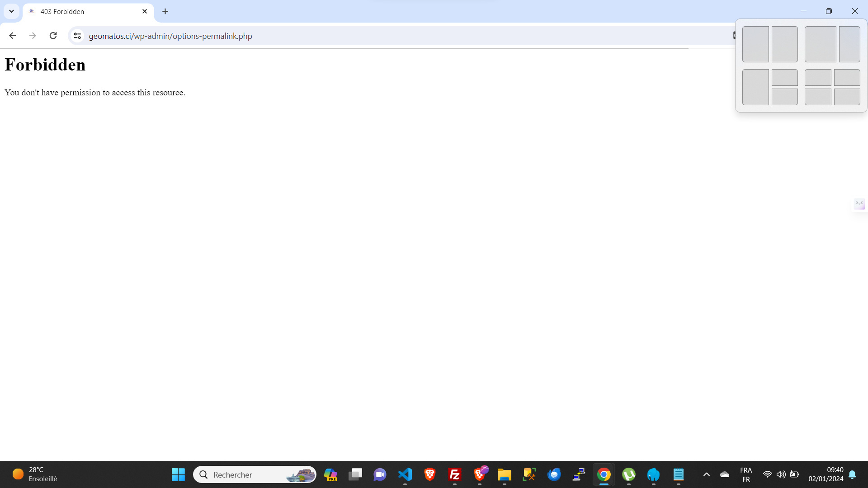Launch Brave browser from taskbar

(x=429, y=474)
